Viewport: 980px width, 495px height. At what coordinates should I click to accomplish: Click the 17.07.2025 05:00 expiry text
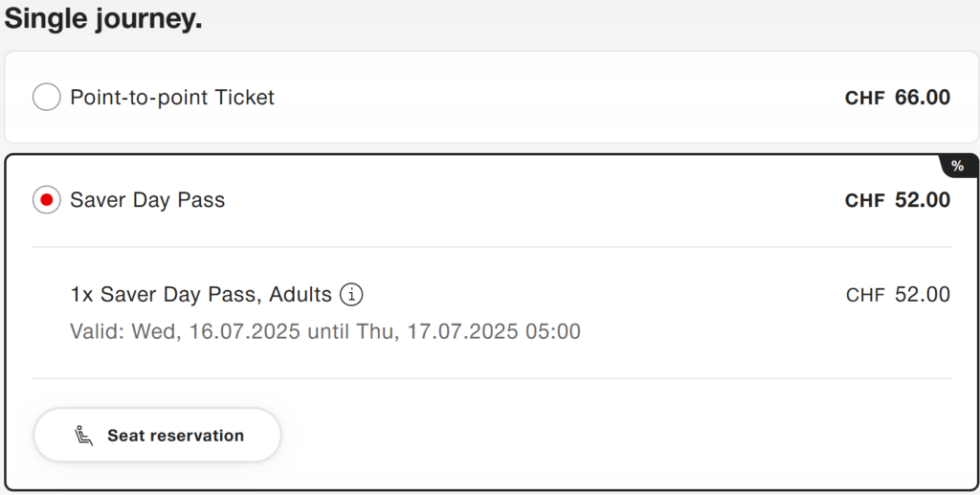pos(494,331)
